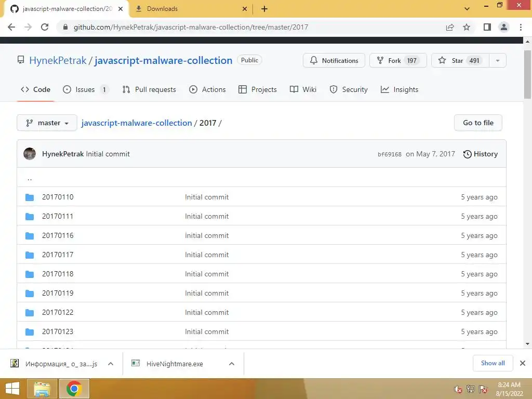Expand options for HiveNightmare.exe download

[x=232, y=364]
